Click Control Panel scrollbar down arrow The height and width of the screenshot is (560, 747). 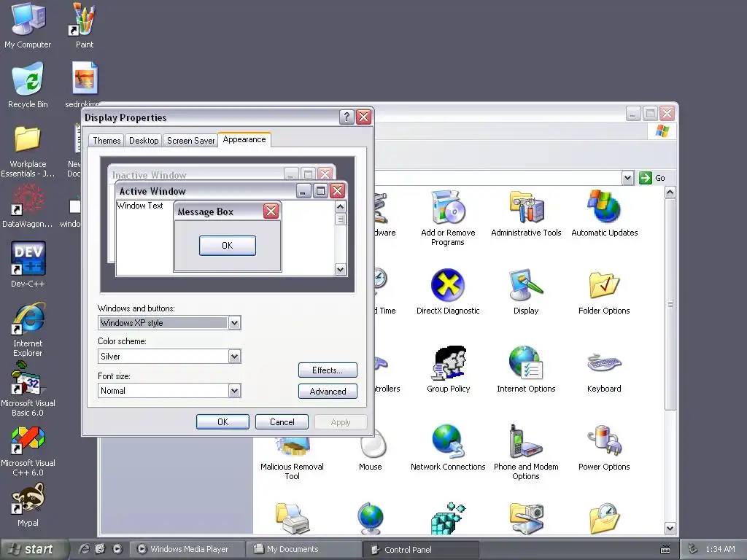670,528
